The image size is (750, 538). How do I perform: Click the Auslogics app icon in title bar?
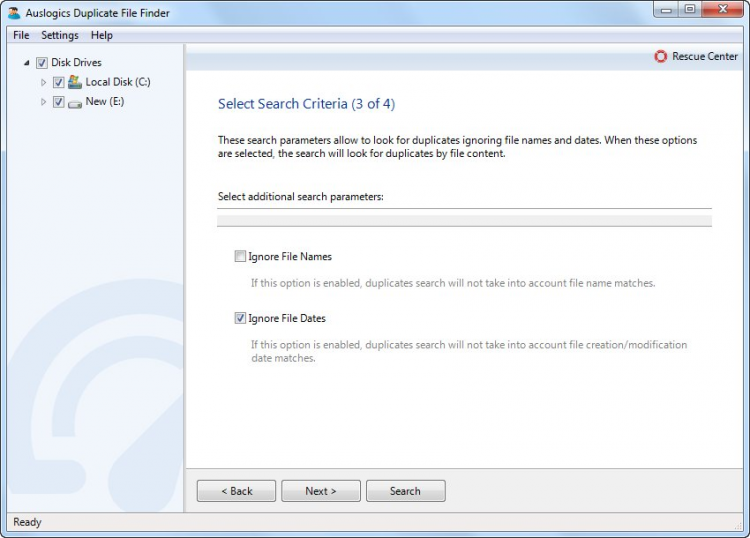tap(13, 13)
